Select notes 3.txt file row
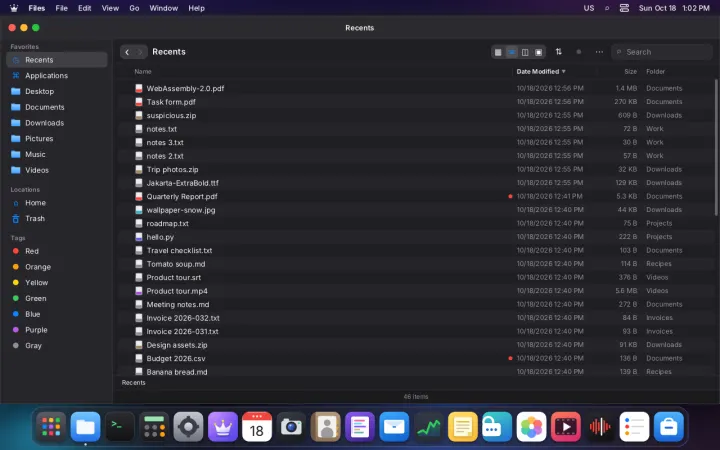This screenshot has height=450, width=720. (416, 142)
